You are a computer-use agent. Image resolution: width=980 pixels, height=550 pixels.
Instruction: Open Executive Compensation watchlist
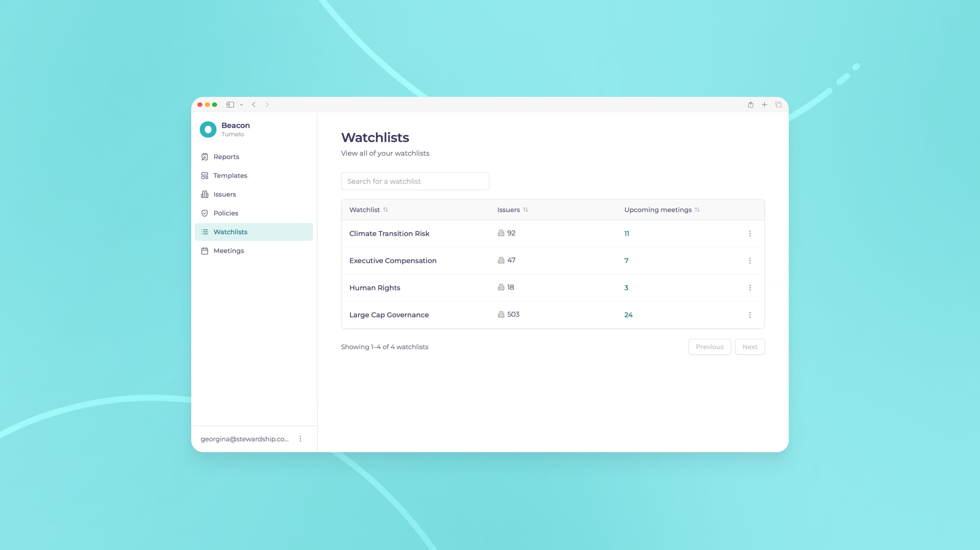(393, 261)
